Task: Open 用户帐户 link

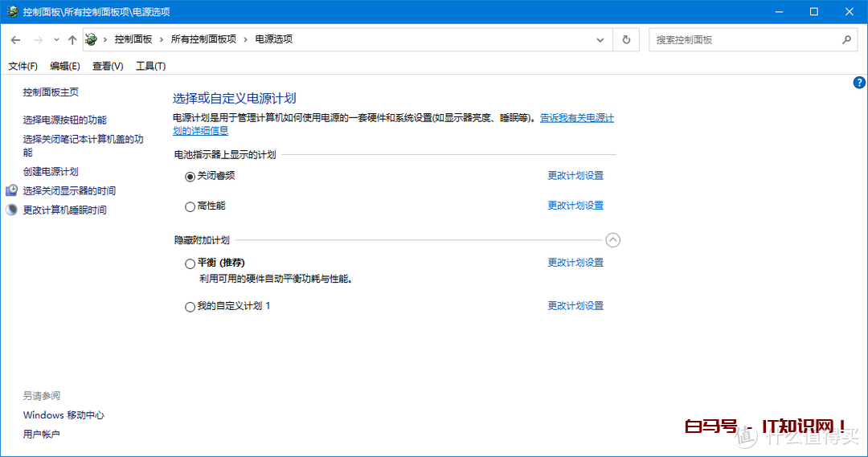Action: coord(42,435)
